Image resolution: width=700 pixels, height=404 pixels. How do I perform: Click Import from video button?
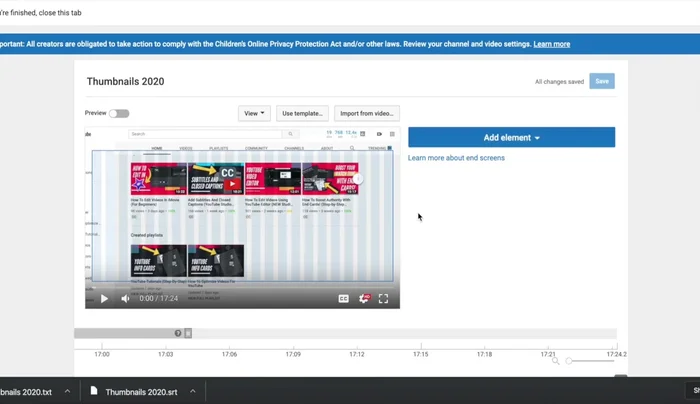click(366, 113)
